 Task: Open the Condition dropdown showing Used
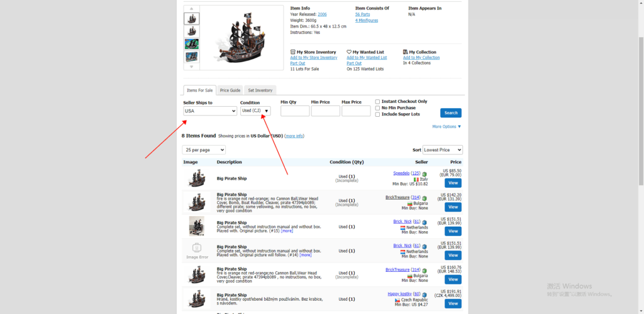point(255,111)
